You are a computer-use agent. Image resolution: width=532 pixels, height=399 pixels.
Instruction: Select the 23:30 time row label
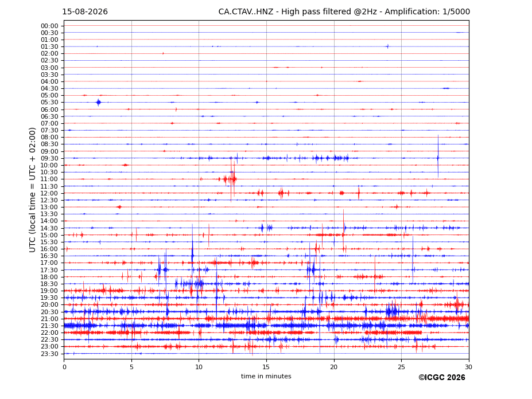(x=49, y=354)
